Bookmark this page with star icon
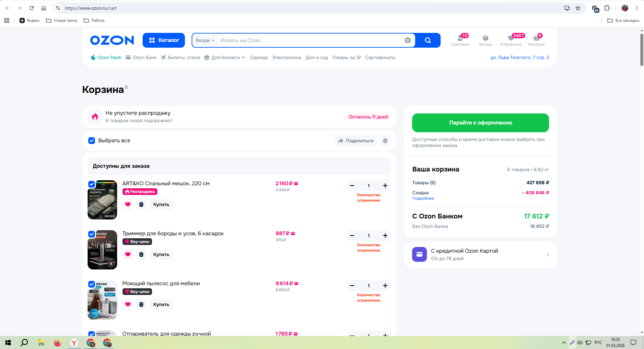Viewport: 644px width, 349px height. (578, 8)
